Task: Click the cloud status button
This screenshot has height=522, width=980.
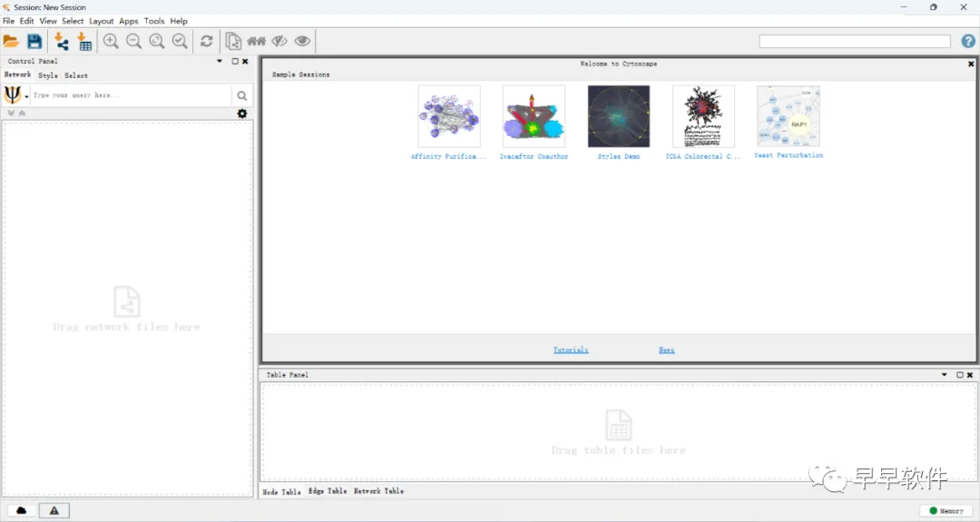Action: point(21,511)
